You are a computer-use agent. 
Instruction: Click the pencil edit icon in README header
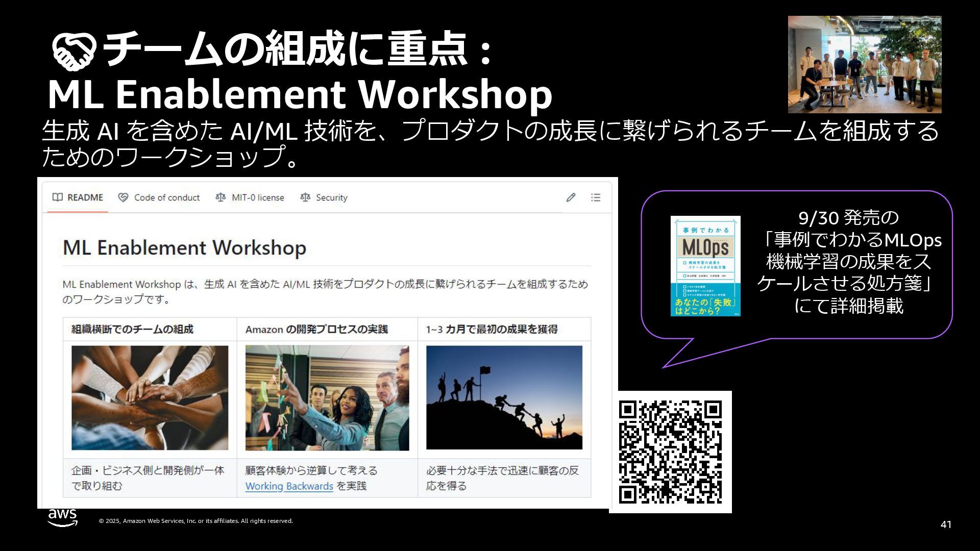[x=571, y=197]
